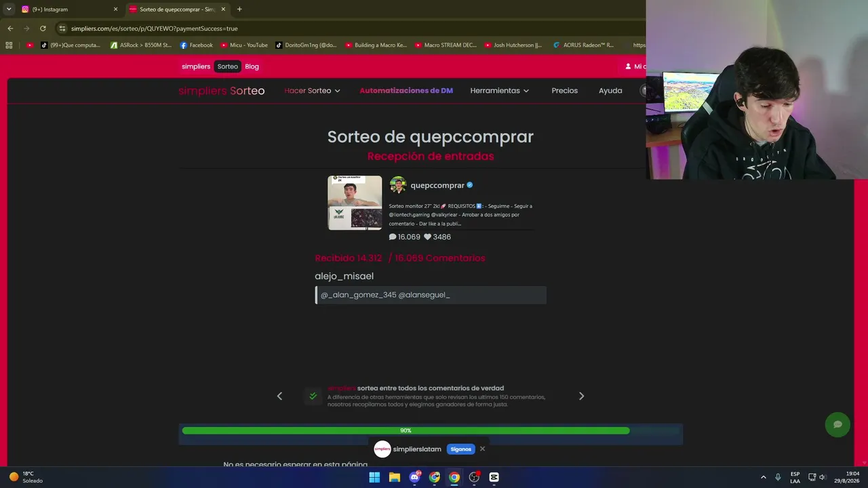Image resolution: width=868 pixels, height=488 pixels.
Task: Open the DoritoGm1ng TikTok bookmark
Action: [x=306, y=45]
